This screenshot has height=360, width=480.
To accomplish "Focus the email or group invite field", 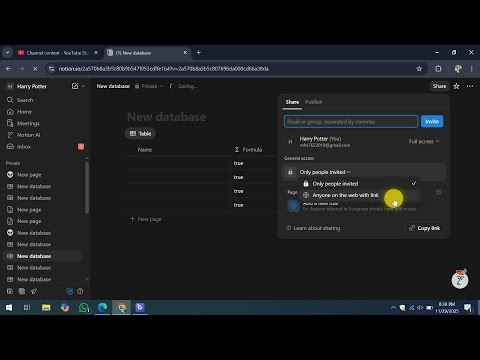I will coord(351,122).
